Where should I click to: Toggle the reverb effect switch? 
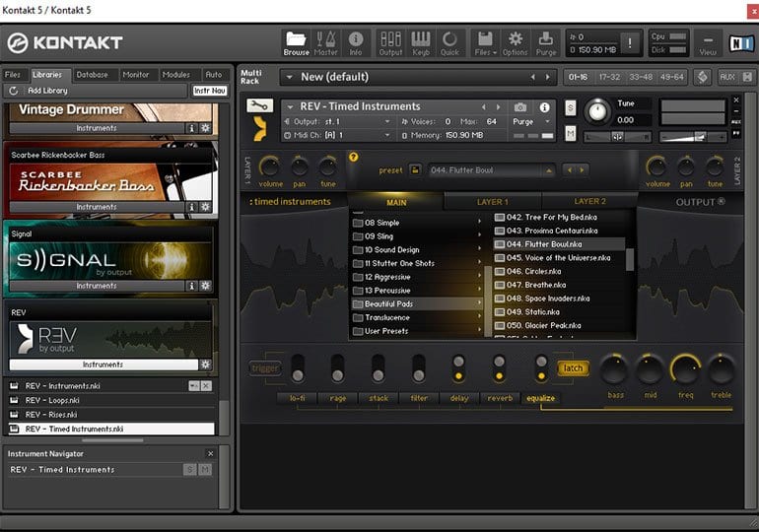499,368
